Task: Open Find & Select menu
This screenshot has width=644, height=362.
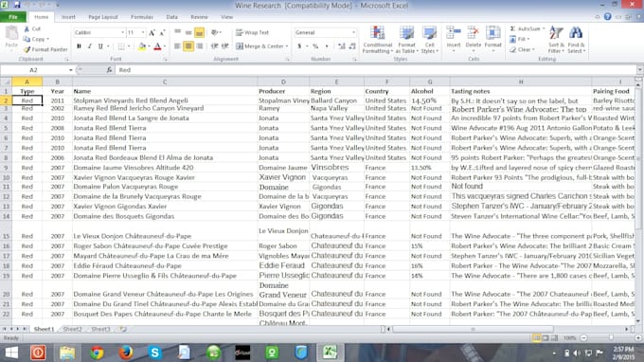Action: tap(576, 40)
